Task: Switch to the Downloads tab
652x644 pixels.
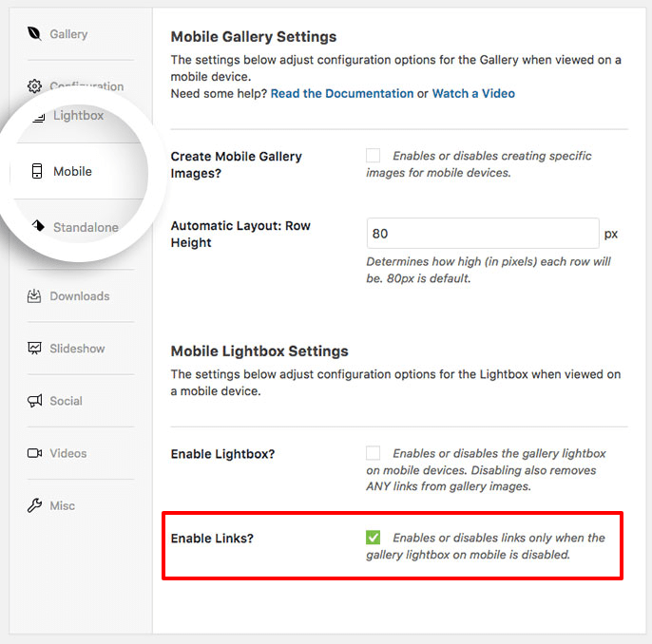Action: pos(80,296)
